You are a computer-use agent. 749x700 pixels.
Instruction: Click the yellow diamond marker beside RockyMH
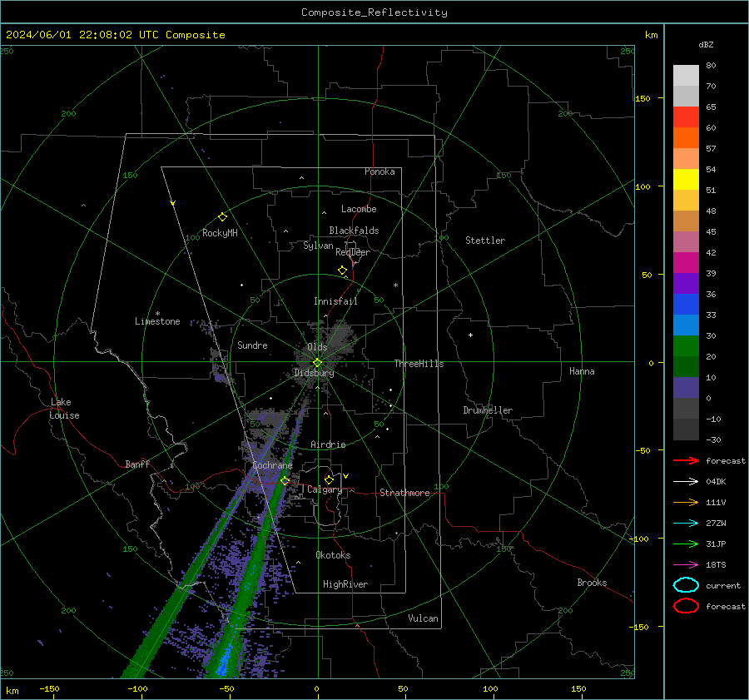pos(222,217)
